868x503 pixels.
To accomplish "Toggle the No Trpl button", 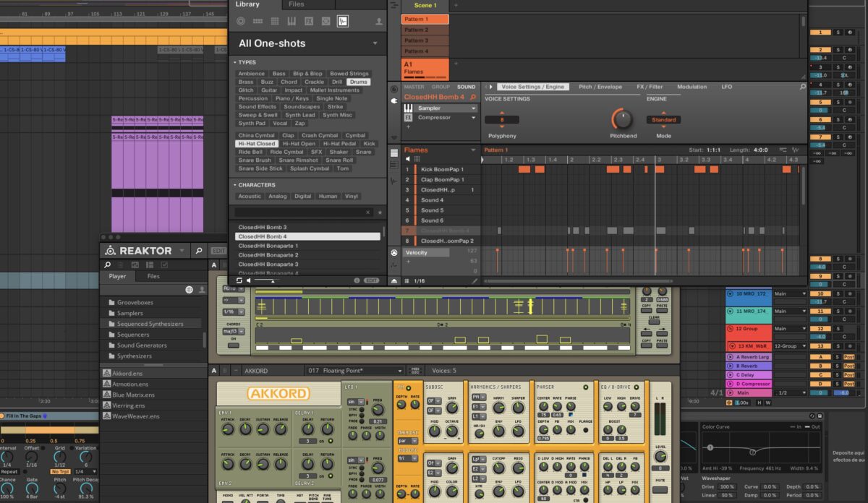I will (60, 471).
